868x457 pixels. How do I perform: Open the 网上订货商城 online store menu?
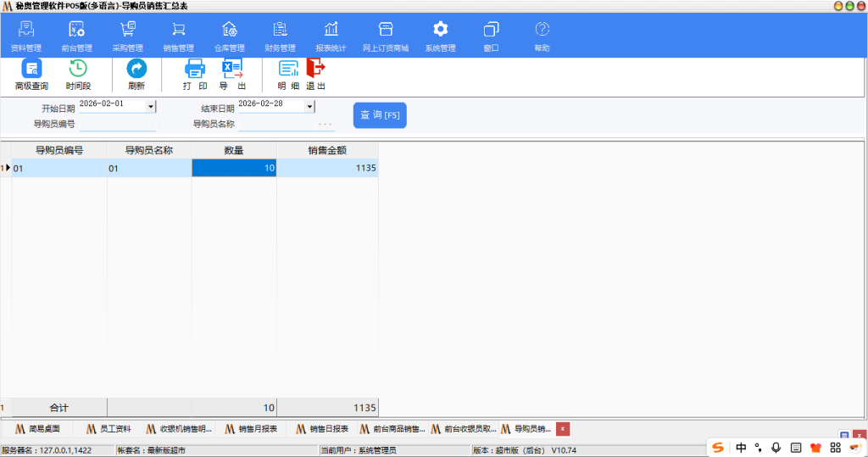pyautogui.click(x=386, y=36)
